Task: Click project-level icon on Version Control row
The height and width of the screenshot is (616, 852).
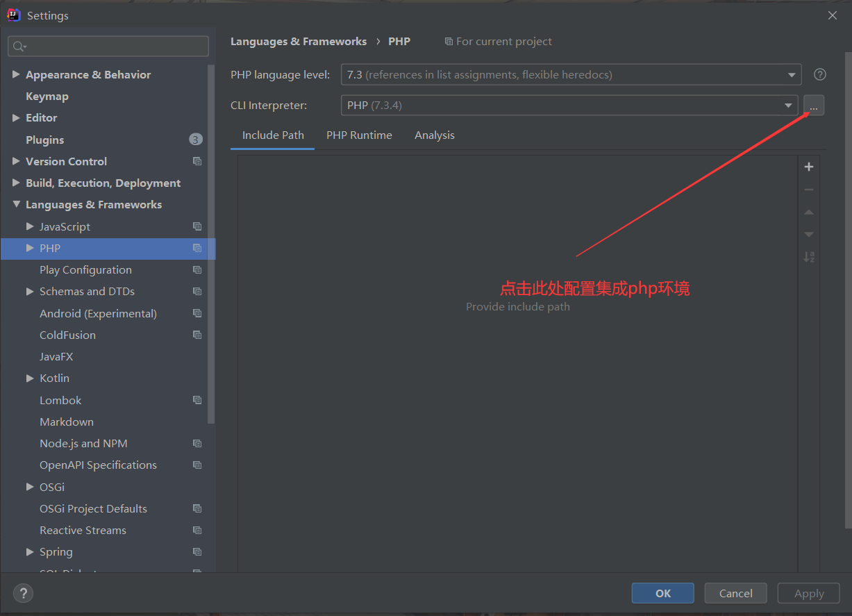Action: pyautogui.click(x=197, y=161)
